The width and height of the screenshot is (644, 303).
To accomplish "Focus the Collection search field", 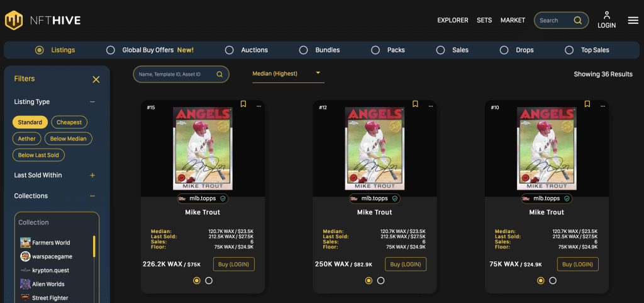I will 57,222.
